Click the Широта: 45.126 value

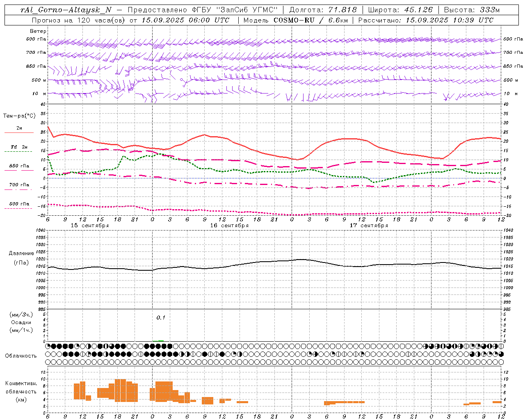(400, 10)
